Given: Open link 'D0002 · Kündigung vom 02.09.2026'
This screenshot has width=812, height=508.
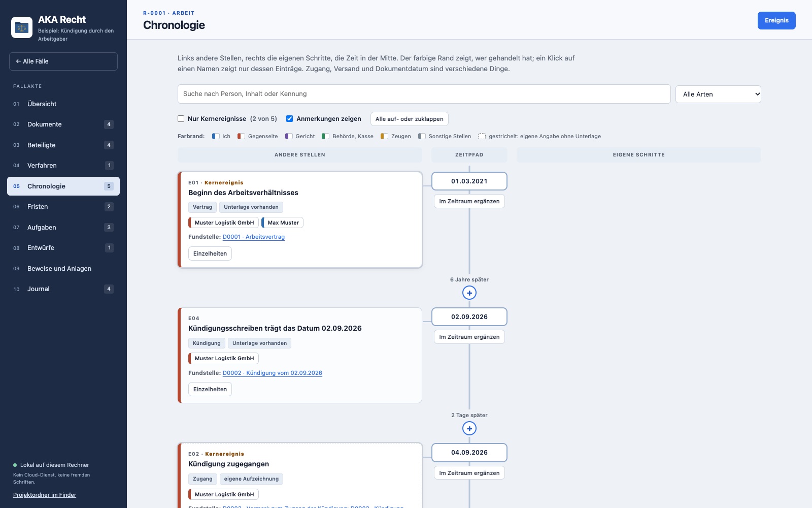Looking at the screenshot, I should coord(273,373).
